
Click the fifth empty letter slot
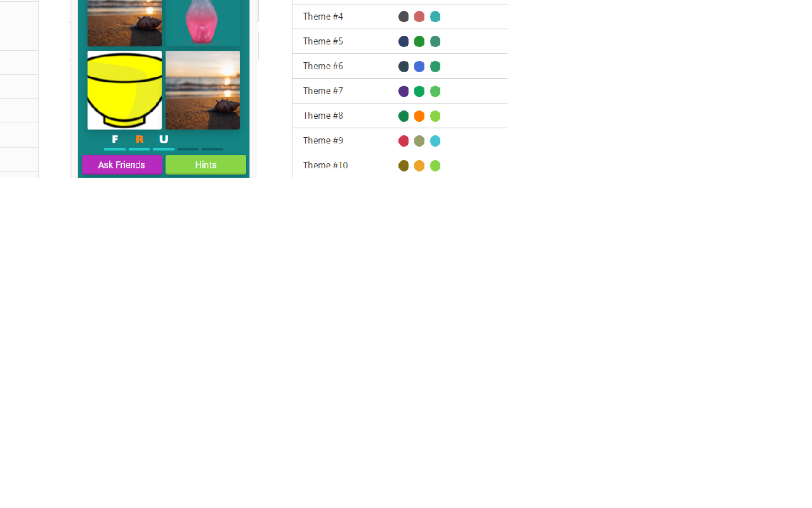[213, 141]
